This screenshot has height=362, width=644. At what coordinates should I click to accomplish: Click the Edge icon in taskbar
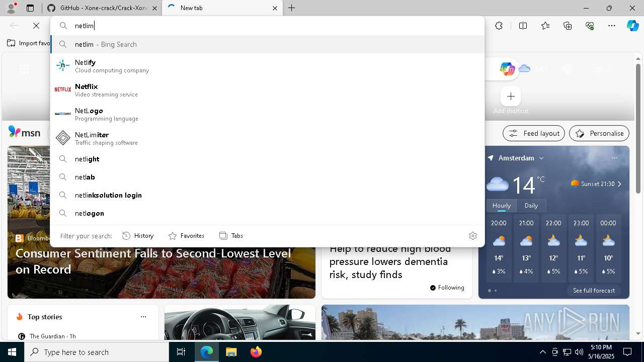207,352
